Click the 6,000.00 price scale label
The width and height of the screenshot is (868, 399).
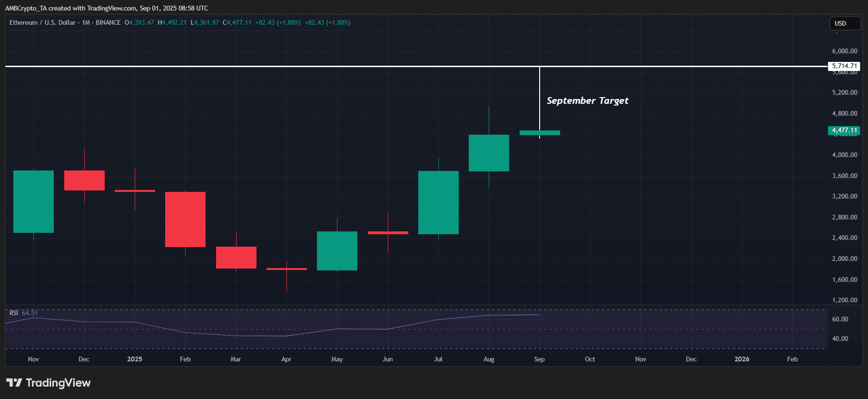coord(844,51)
